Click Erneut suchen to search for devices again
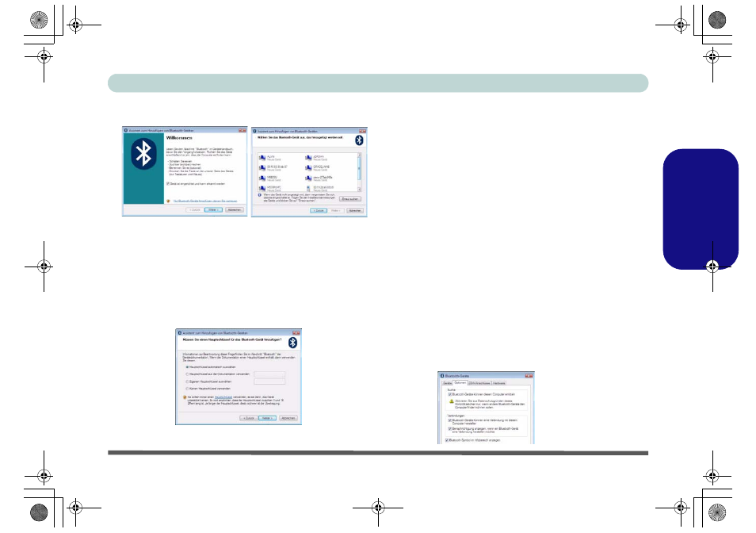756x533 pixels. click(x=350, y=199)
